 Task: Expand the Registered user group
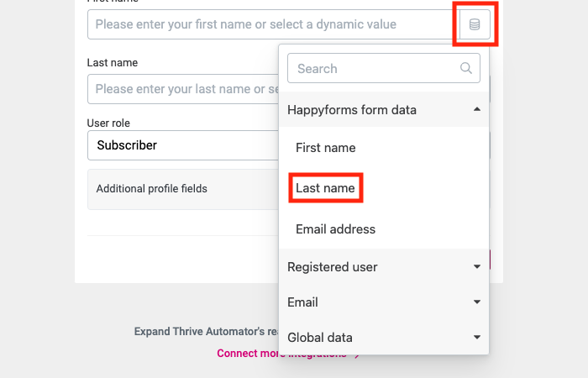point(384,266)
